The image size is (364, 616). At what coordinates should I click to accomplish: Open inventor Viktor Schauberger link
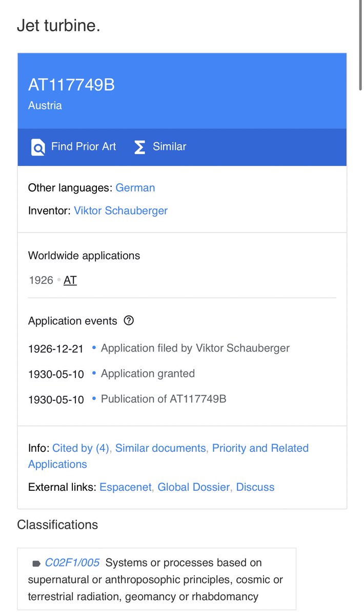(120, 210)
